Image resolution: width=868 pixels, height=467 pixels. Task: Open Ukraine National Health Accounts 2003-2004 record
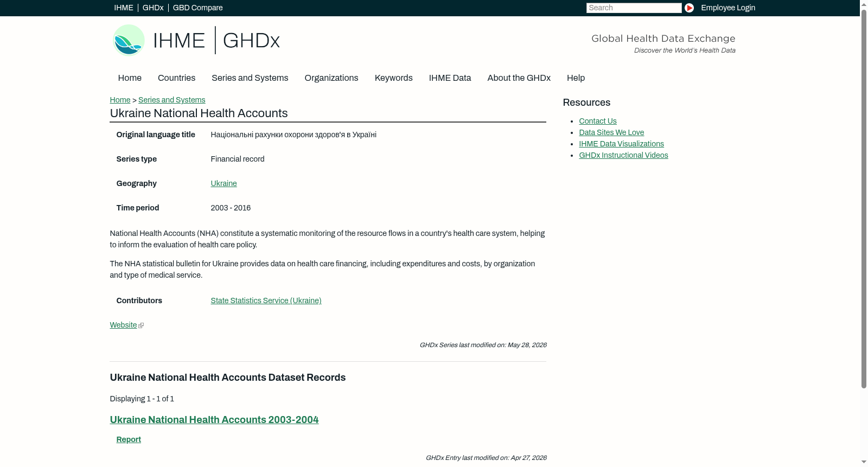tap(214, 420)
